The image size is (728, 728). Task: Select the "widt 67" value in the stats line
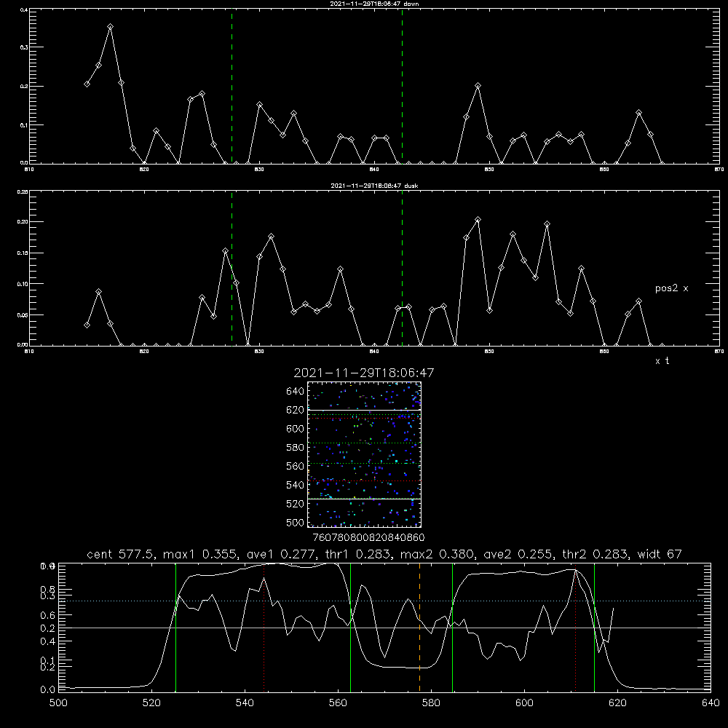pyautogui.click(x=660, y=554)
